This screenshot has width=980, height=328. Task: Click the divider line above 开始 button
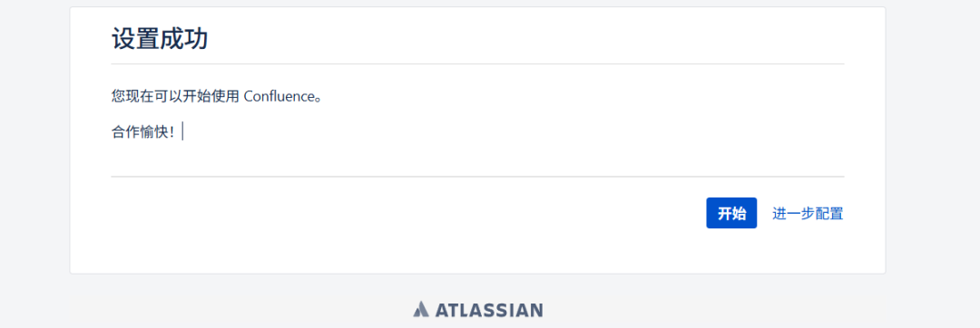click(x=477, y=177)
